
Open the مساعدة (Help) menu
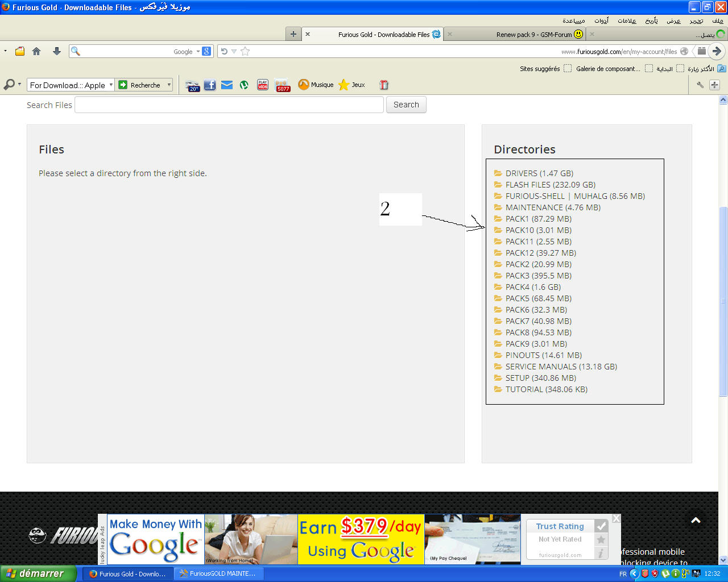574,20
